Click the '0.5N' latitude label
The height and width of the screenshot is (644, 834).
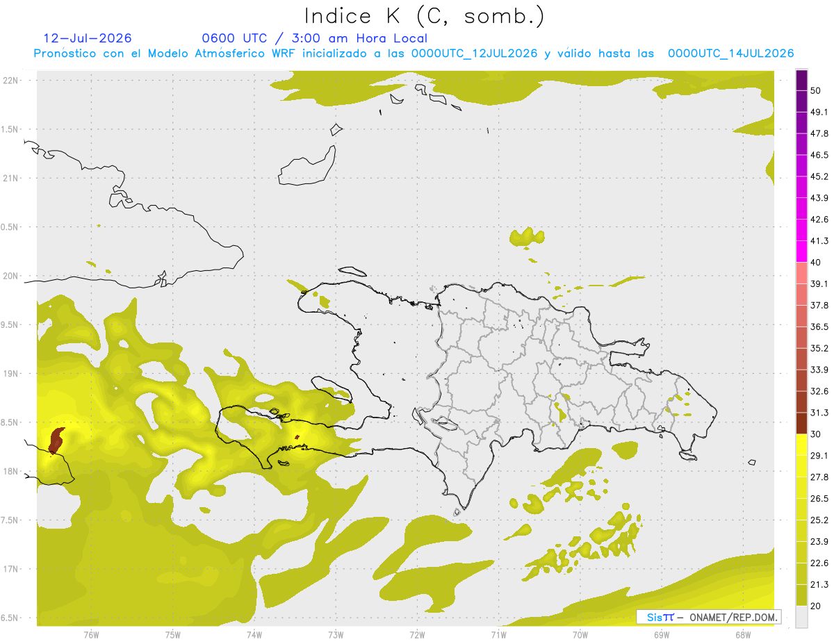pos(10,227)
